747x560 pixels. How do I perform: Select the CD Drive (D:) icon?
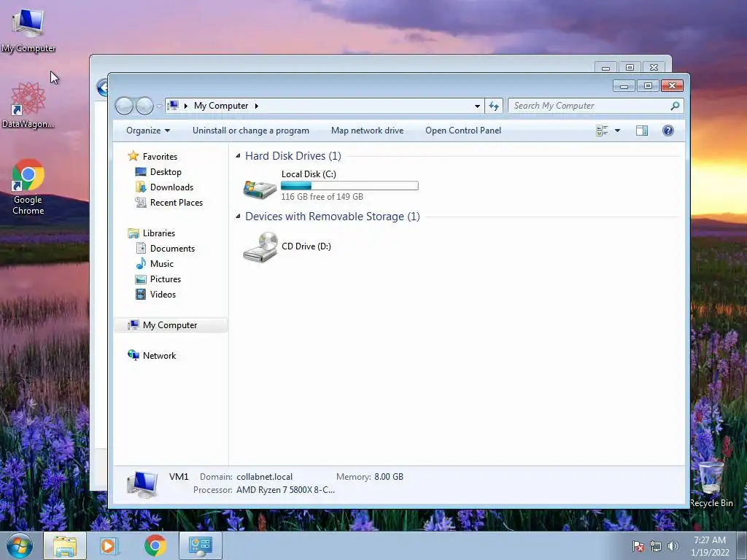[260, 246]
